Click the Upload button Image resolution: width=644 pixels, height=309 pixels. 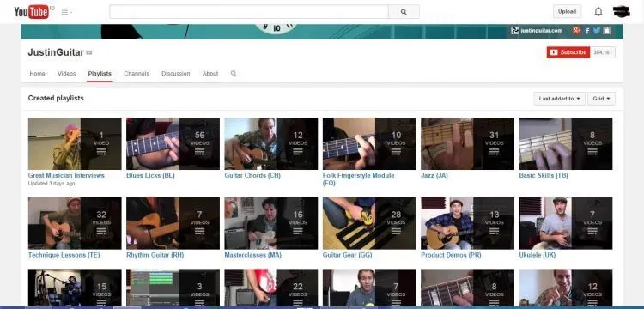567,11
